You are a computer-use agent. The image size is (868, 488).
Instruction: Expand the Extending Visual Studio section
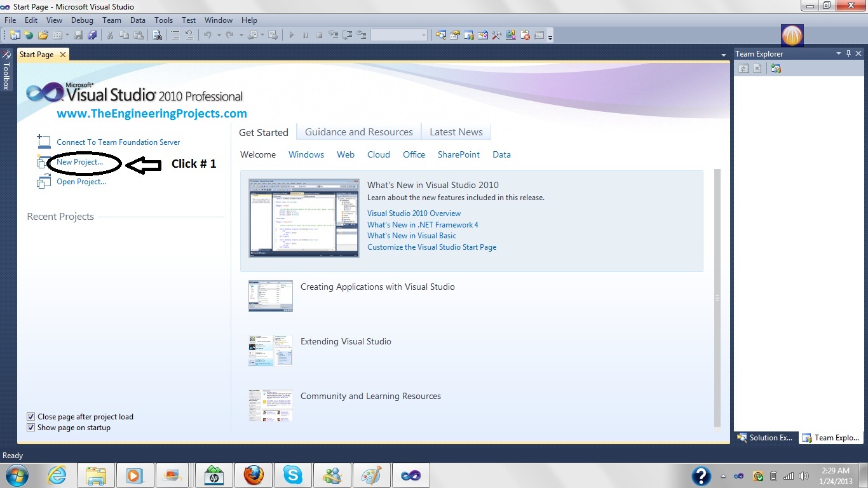tap(346, 342)
